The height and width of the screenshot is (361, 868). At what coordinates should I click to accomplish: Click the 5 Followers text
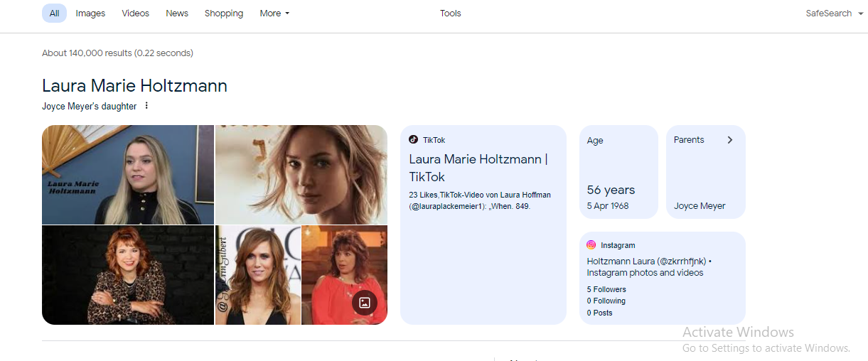(x=606, y=289)
